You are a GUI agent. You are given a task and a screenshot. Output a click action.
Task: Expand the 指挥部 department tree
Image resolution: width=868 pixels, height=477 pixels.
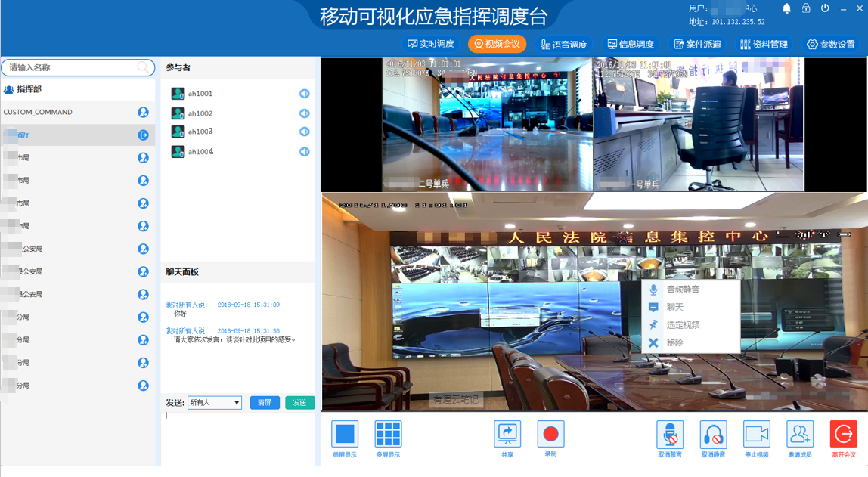point(29,89)
